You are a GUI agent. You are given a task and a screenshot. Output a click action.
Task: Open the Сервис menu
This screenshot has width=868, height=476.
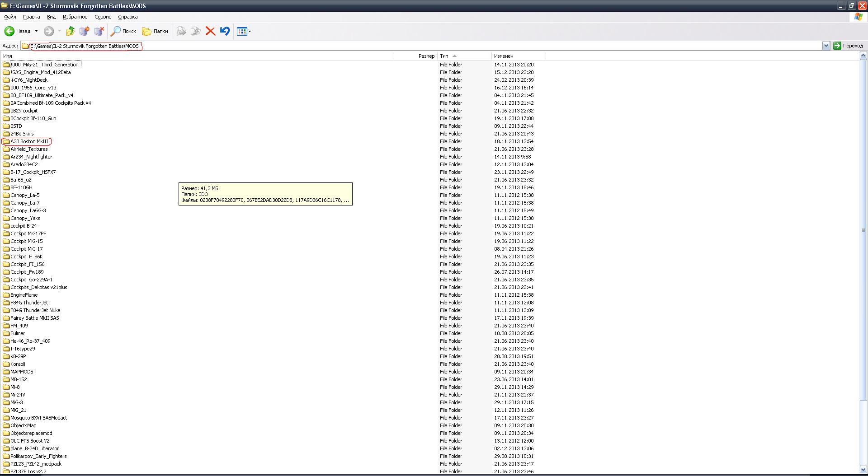coord(103,17)
